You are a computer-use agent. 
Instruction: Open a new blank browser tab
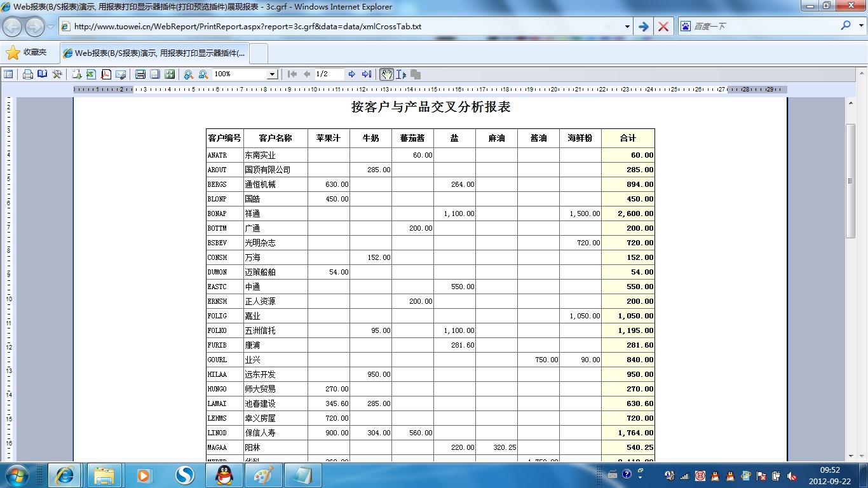click(x=259, y=53)
